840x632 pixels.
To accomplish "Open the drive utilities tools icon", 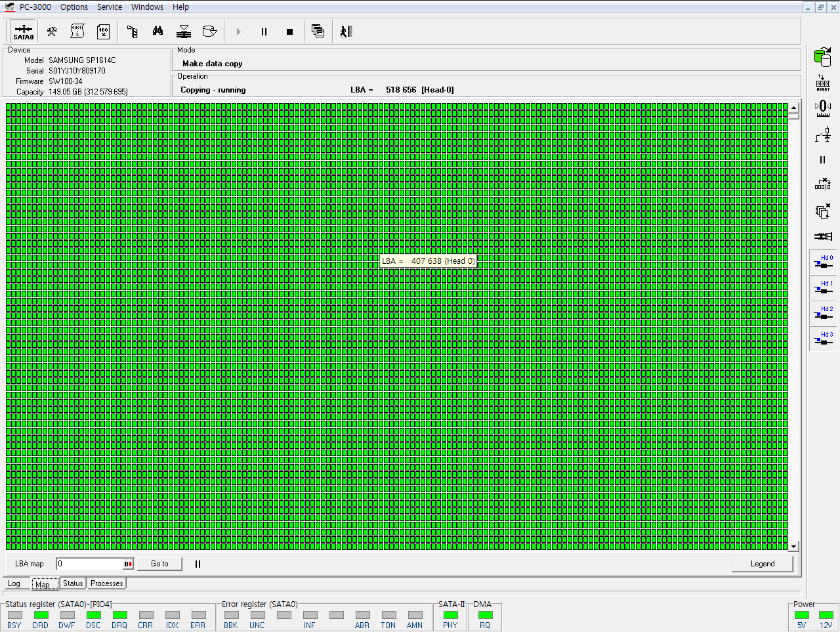I will [51, 31].
